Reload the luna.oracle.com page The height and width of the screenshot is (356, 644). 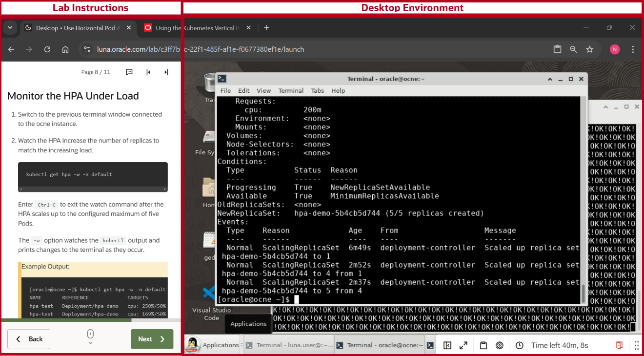click(47, 49)
